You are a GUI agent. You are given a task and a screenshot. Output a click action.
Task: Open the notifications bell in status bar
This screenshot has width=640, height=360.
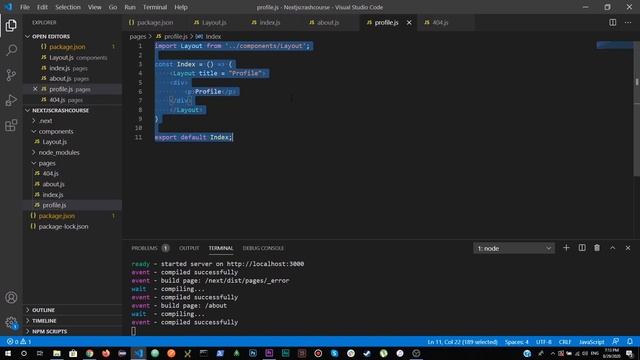(x=630, y=342)
